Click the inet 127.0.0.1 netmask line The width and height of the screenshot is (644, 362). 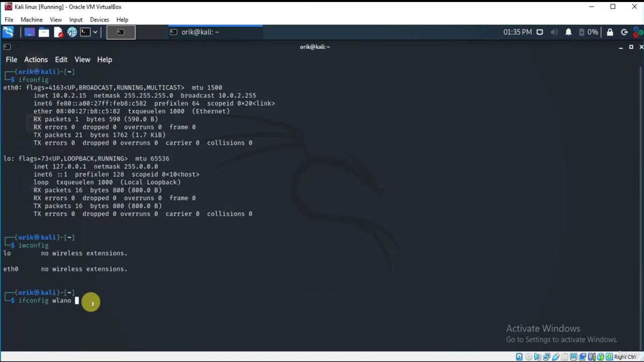point(96,166)
